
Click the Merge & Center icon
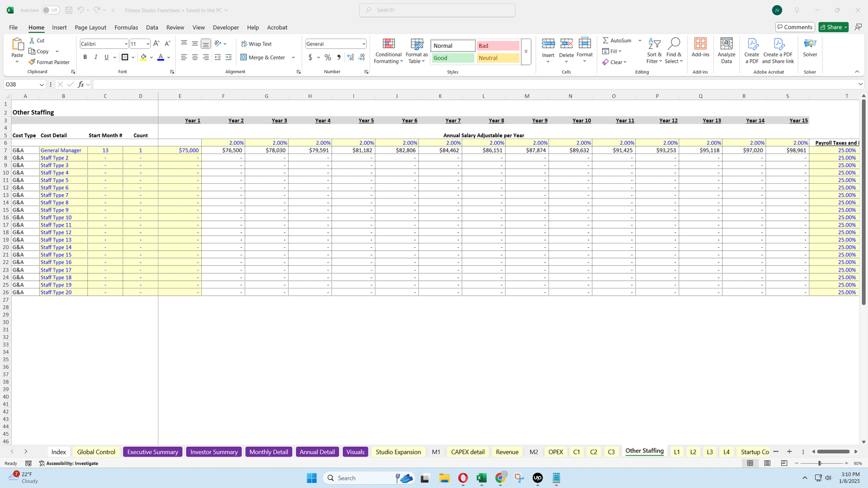click(244, 57)
